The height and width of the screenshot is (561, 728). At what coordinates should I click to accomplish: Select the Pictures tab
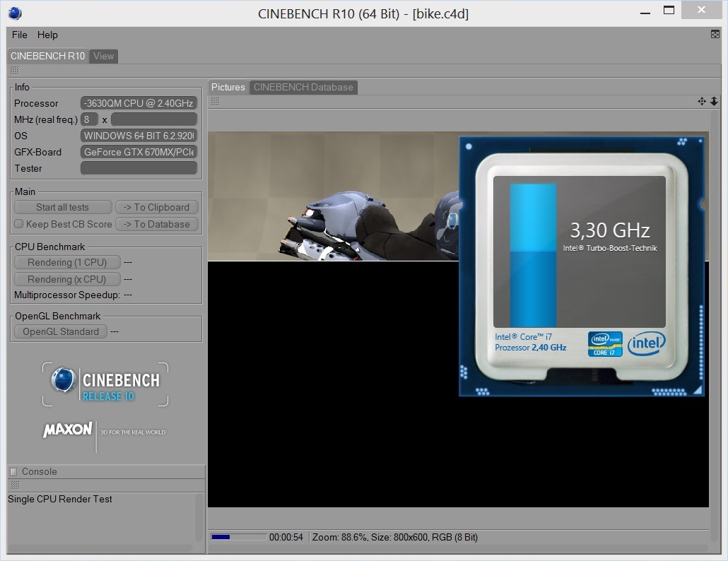click(x=228, y=87)
